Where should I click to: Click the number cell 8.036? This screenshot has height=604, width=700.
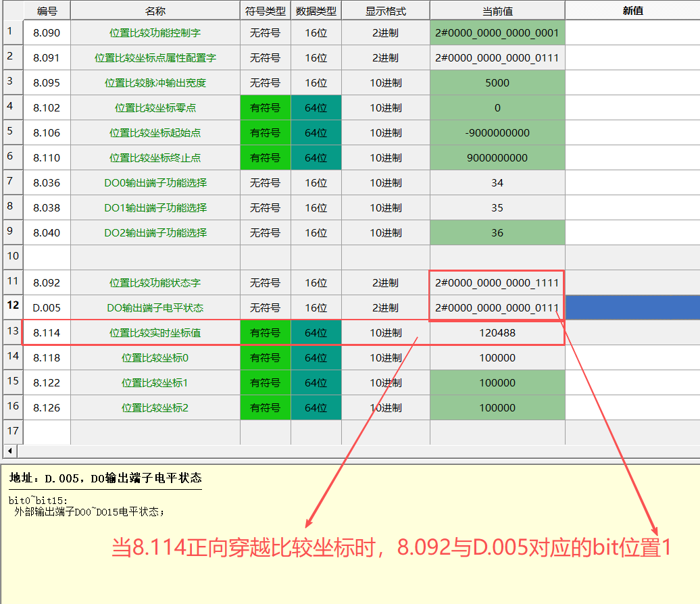tap(47, 182)
